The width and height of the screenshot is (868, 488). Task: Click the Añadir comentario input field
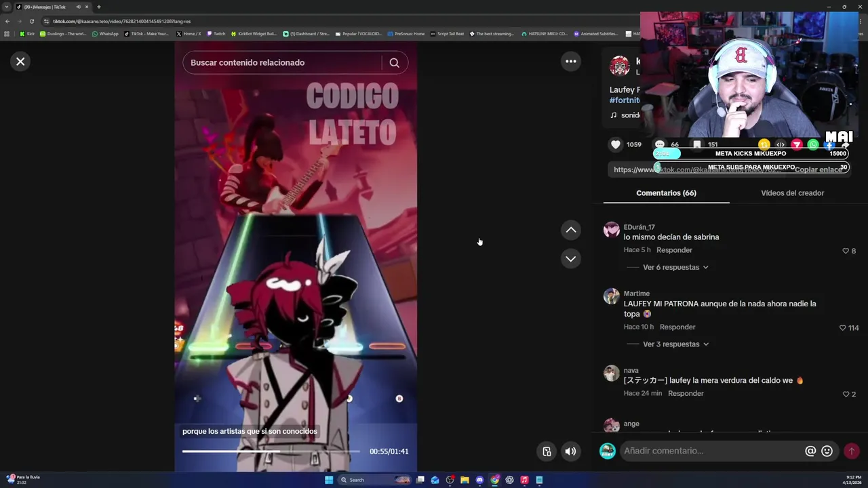pos(712,451)
